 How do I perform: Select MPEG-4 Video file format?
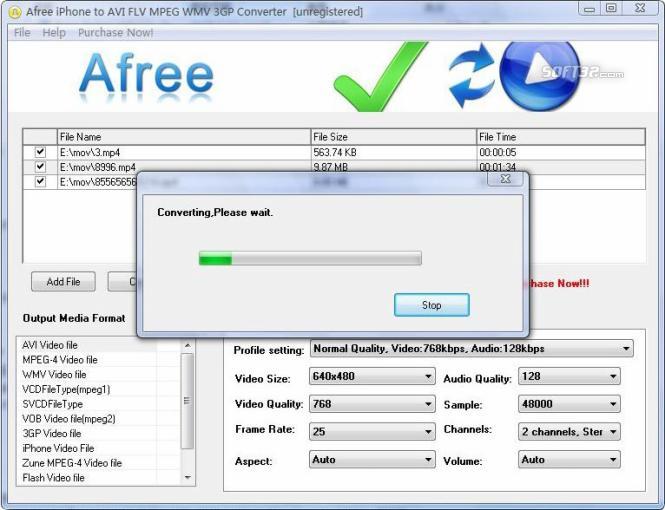coord(60,360)
